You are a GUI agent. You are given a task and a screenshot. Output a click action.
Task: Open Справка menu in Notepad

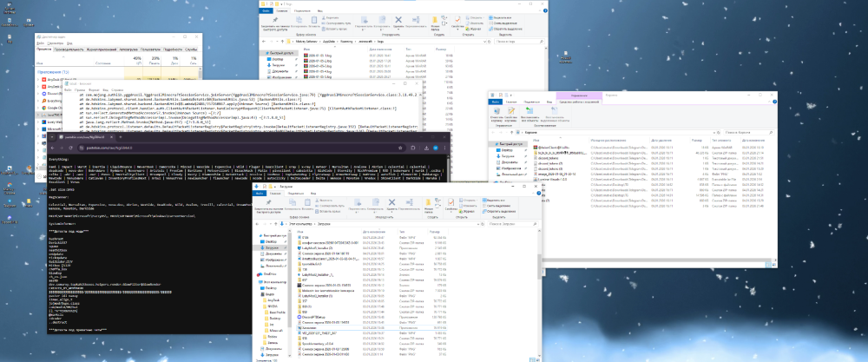[117, 89]
